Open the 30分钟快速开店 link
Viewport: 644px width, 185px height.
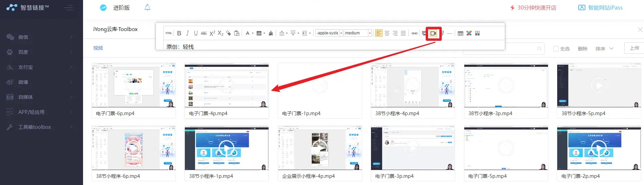coord(533,7)
